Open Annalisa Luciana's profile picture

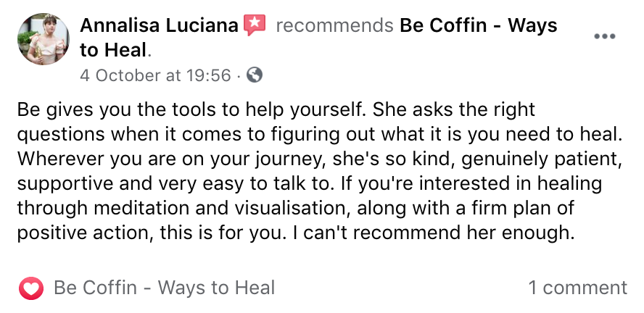[43, 38]
